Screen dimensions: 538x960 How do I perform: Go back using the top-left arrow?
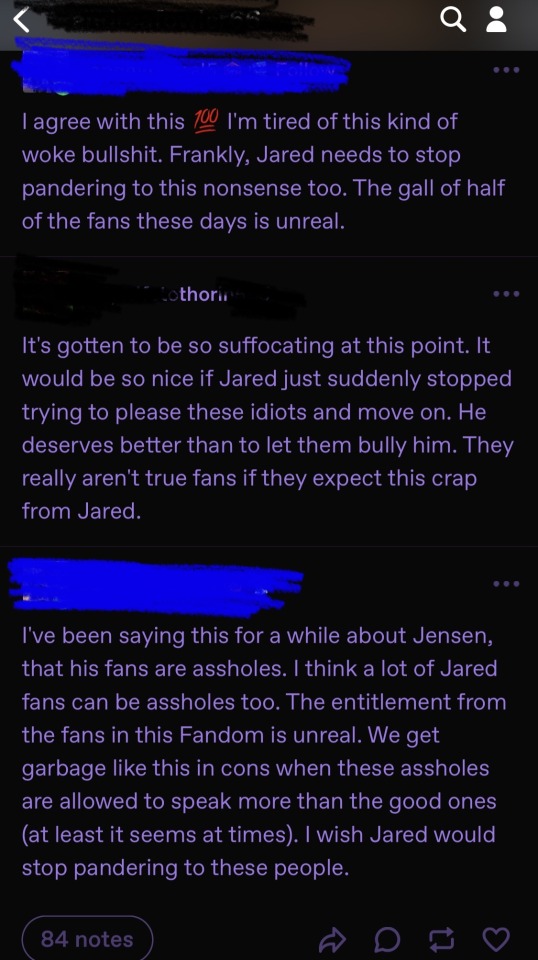tap(21, 20)
